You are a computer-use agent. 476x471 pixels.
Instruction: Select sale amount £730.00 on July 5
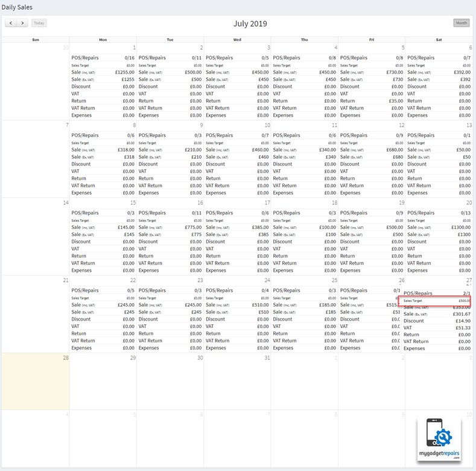click(395, 72)
